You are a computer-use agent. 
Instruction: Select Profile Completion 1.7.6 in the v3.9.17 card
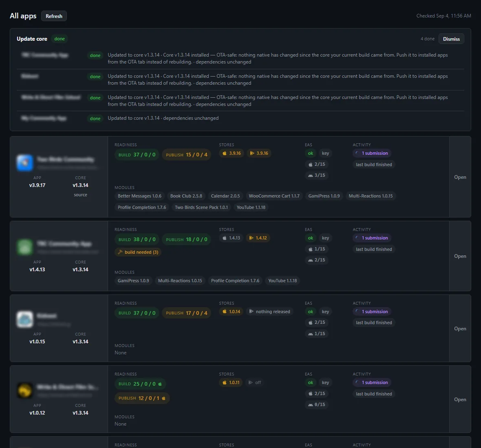pos(142,207)
